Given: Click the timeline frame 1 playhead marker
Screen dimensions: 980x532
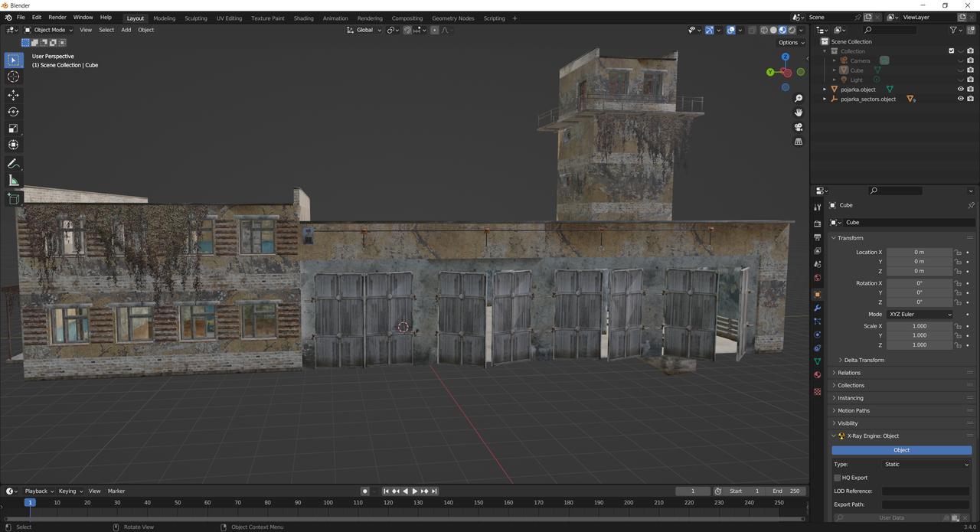Looking at the screenshot, I should pyautogui.click(x=30, y=503).
